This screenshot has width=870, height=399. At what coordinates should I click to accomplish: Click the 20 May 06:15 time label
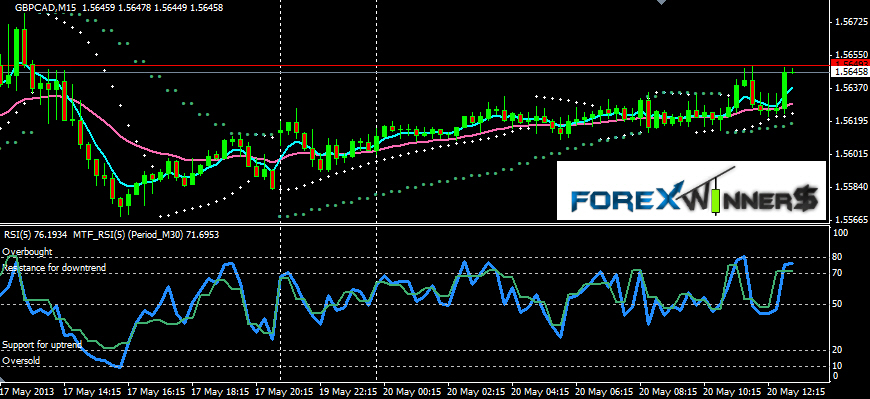click(x=605, y=391)
